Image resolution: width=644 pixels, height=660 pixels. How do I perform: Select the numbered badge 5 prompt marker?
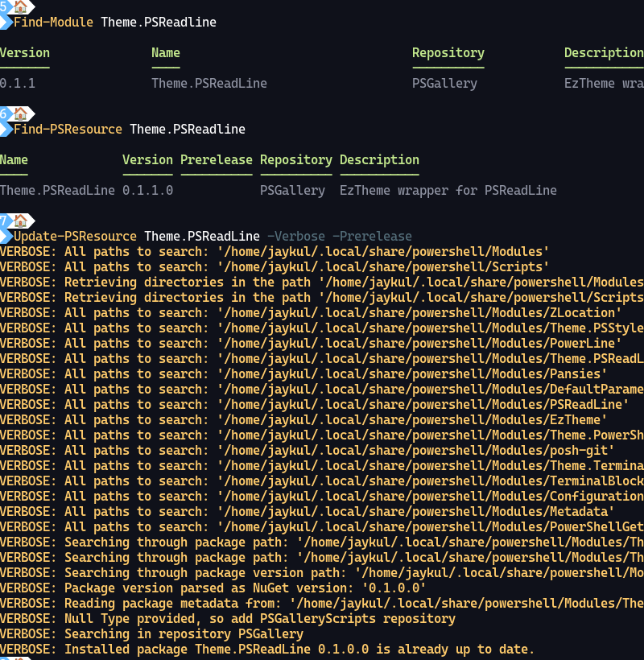[5, 8]
